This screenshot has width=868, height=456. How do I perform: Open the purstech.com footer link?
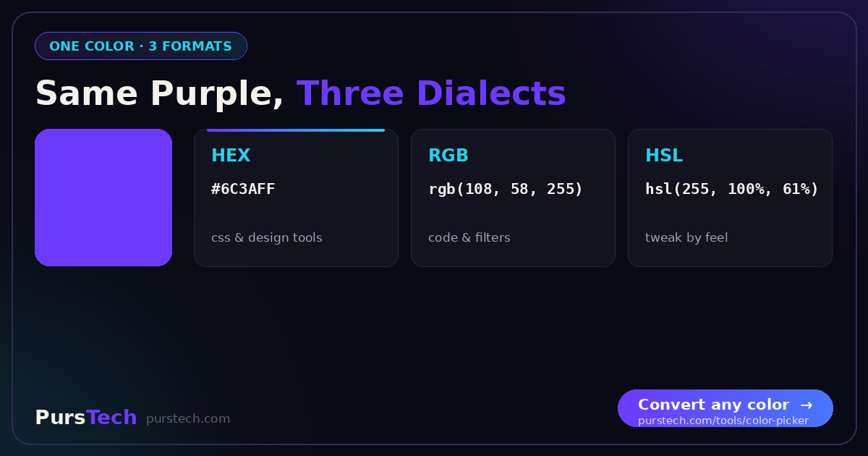pos(188,418)
